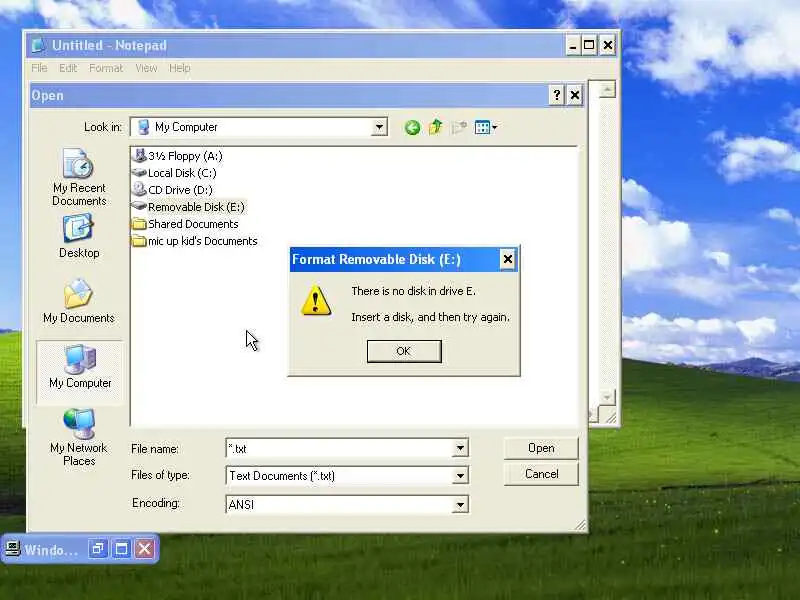Select Local Disk (C:)
Screen dimensions: 800x600
tap(174, 173)
